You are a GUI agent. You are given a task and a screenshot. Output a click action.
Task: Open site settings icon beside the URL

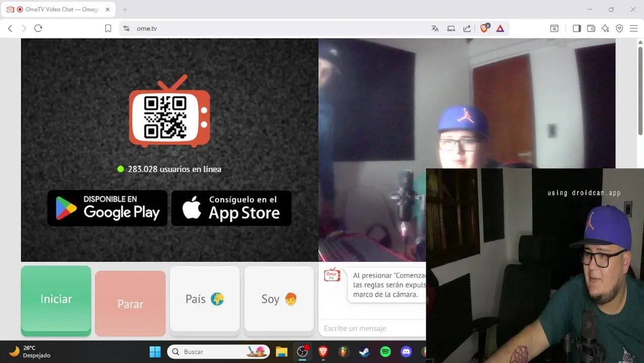[126, 29]
